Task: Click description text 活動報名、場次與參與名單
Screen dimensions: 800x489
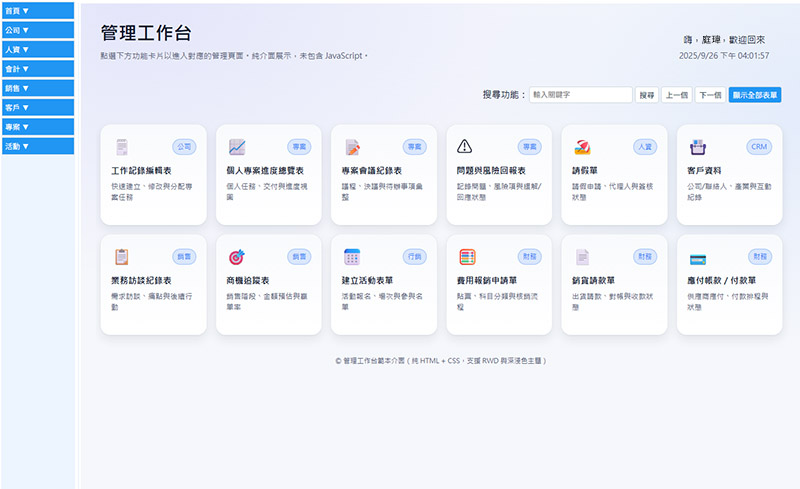Action: 382,302
